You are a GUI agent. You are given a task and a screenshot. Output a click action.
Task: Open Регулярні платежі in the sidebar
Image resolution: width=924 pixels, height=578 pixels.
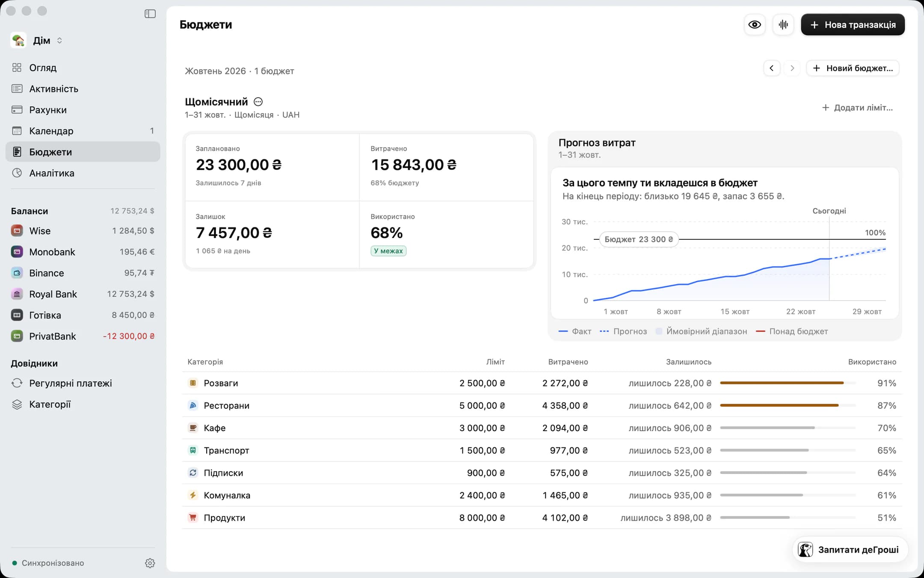tap(83, 383)
